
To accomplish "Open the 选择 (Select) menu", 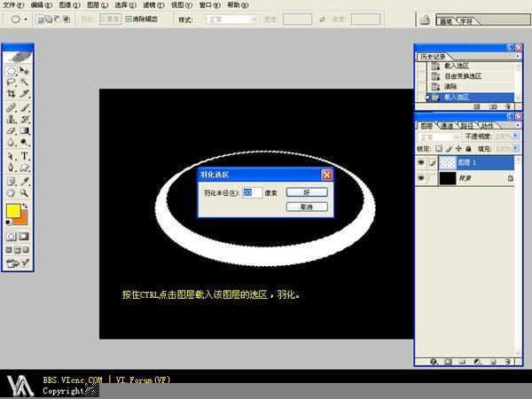I will tap(125, 5).
